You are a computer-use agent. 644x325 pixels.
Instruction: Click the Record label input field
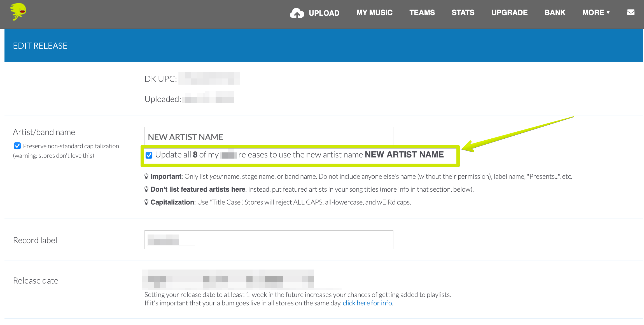tap(269, 240)
